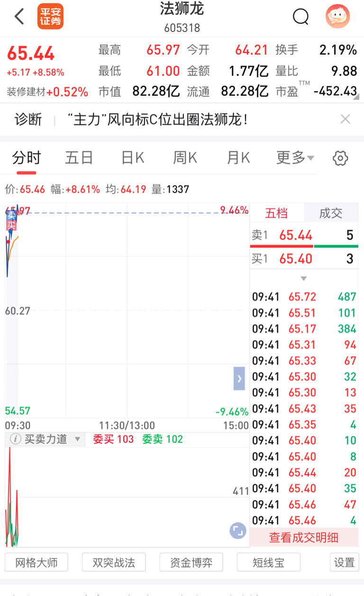Tap the 最高 65.97 value
Viewport: 364px width, 596px height.
pyautogui.click(x=163, y=49)
